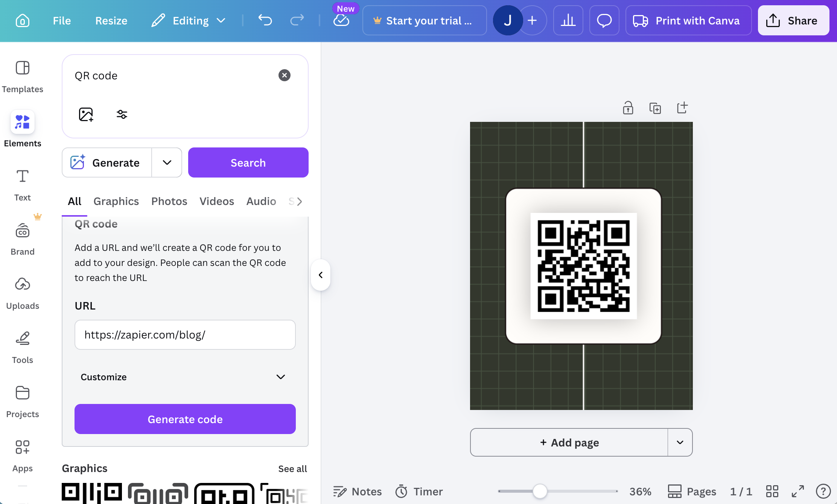The height and width of the screenshot is (504, 837).
Task: Open the Add page dropdown chevron
Action: 680,442
